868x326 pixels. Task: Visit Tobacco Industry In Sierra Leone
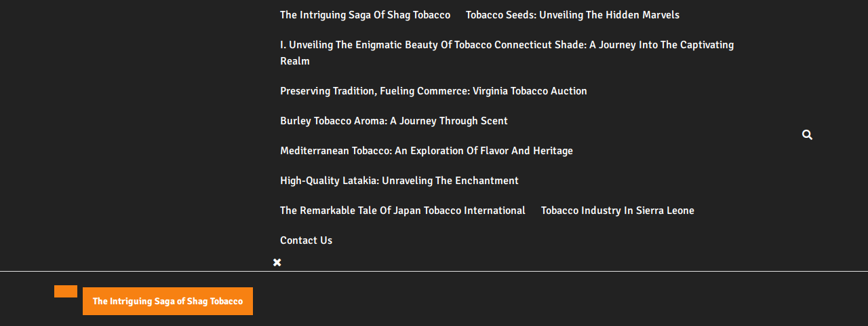pos(618,211)
